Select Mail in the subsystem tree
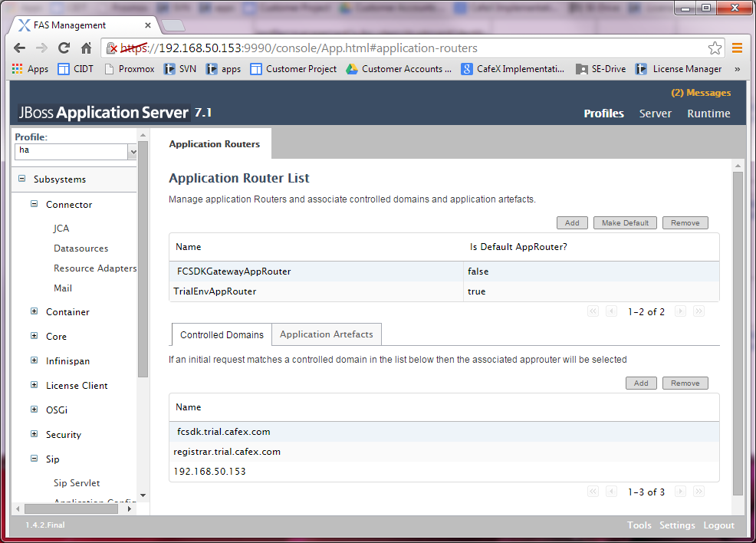 (x=63, y=288)
